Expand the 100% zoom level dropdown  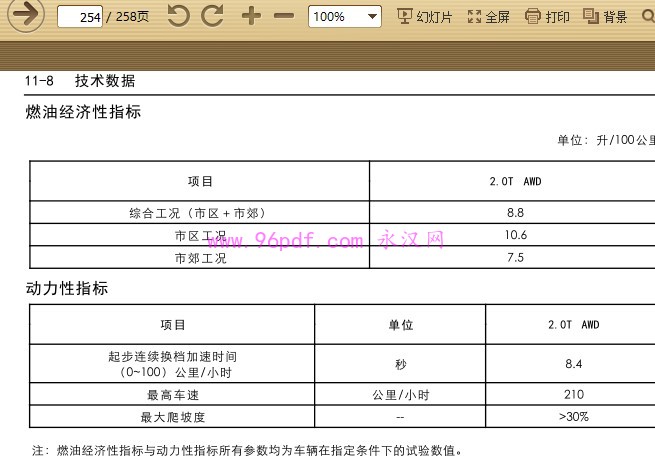pyautogui.click(x=372, y=17)
